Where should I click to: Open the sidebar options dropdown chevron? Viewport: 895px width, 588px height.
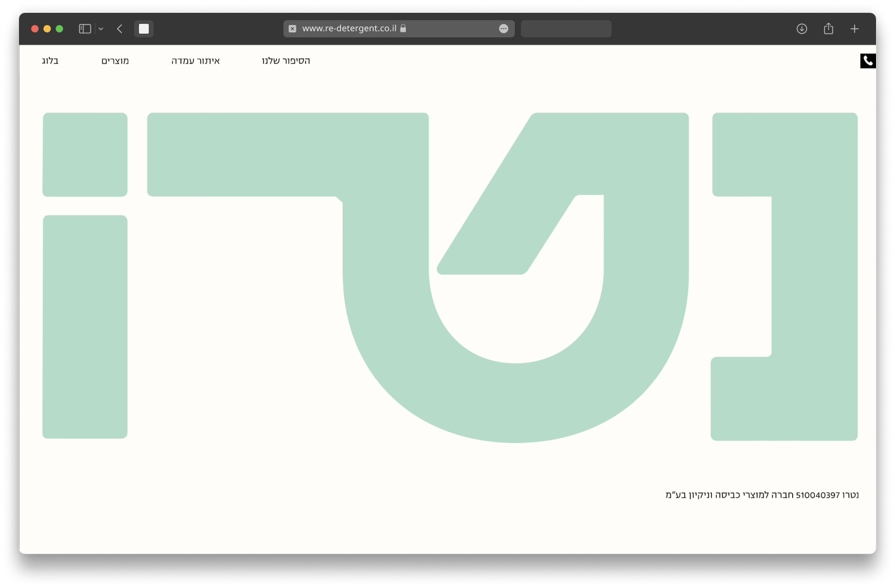point(101,29)
